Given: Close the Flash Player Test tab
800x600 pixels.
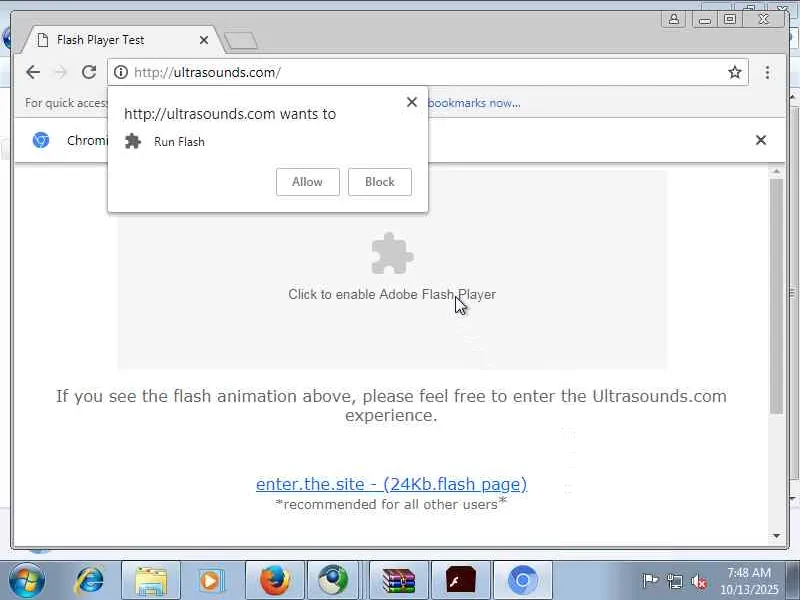Looking at the screenshot, I should click(204, 40).
